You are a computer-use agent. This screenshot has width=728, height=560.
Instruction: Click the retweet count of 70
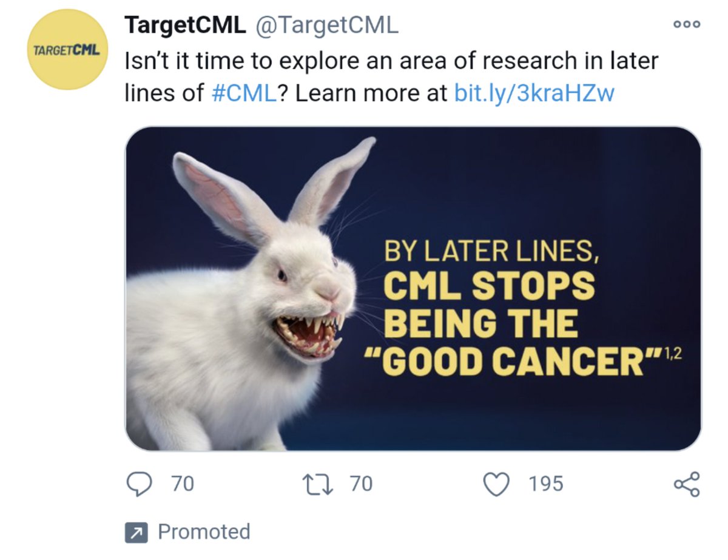pos(362,484)
